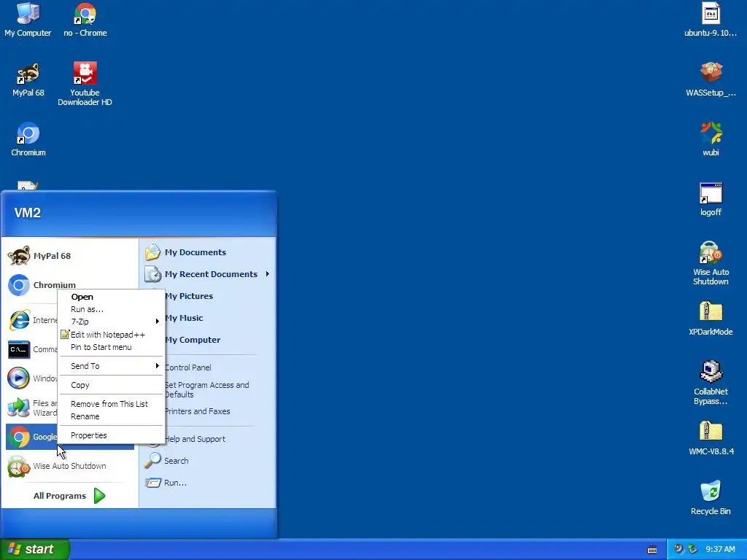The width and height of the screenshot is (747, 560).
Task: Click the first system tray icon
Action: [x=678, y=549]
